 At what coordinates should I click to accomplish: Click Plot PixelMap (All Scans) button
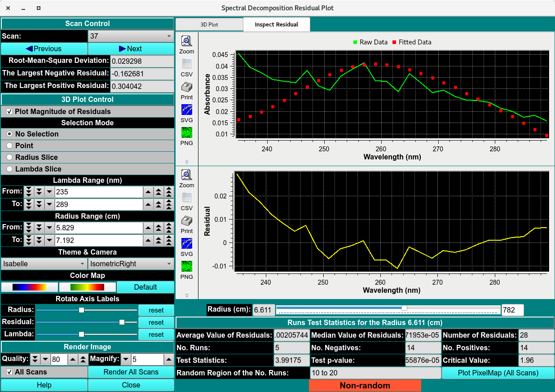tap(498, 373)
